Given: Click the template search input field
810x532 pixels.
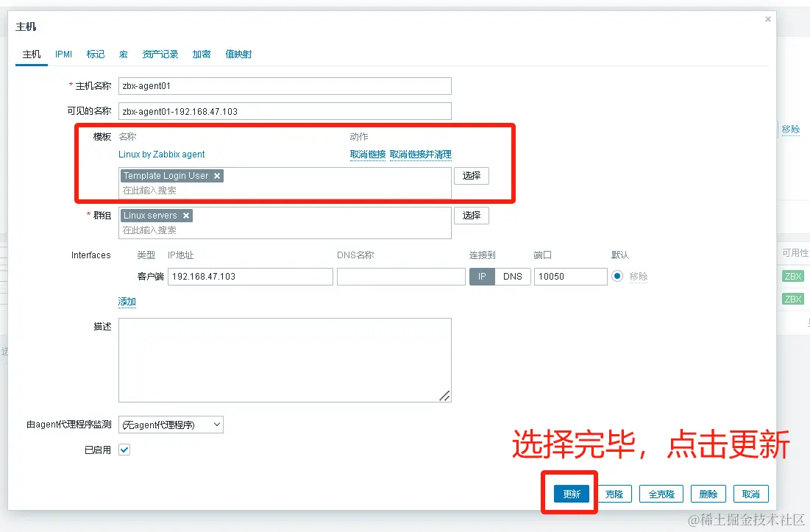Looking at the screenshot, I should click(285, 191).
